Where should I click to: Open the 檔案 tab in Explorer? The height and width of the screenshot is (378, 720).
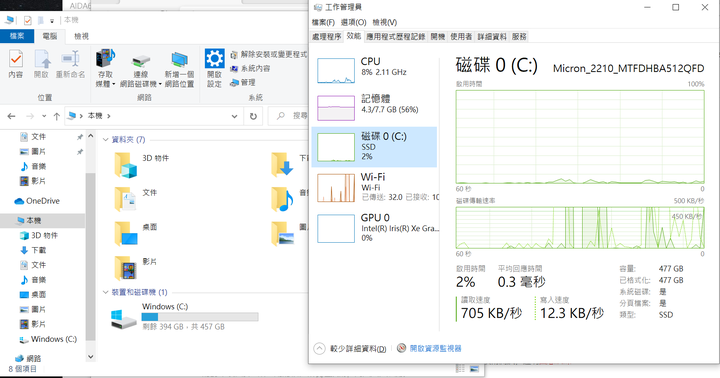pos(17,36)
